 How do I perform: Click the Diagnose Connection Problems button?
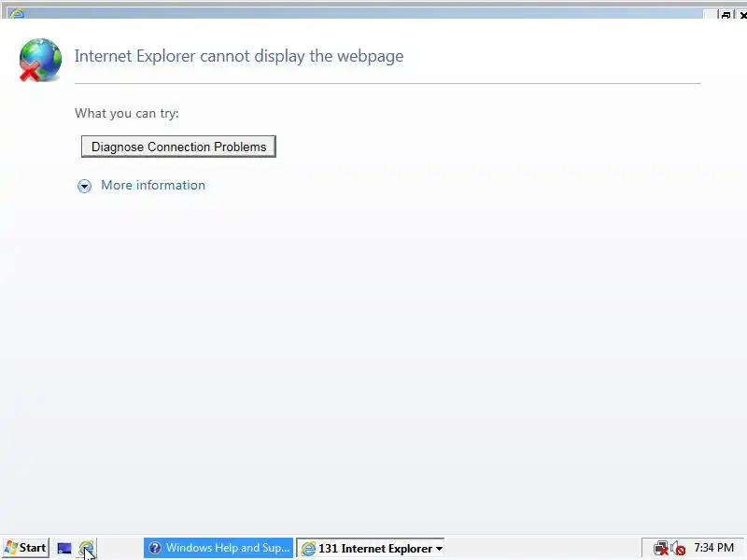point(178,147)
